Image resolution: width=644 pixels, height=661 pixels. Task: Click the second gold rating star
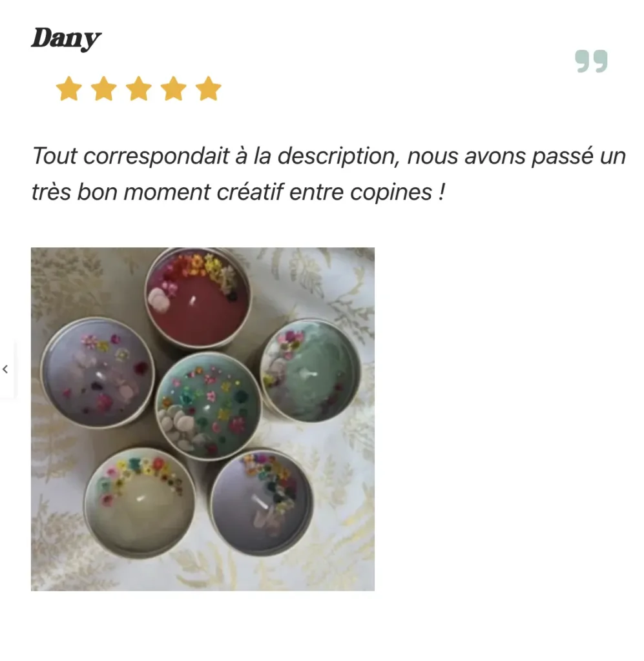[104, 88]
